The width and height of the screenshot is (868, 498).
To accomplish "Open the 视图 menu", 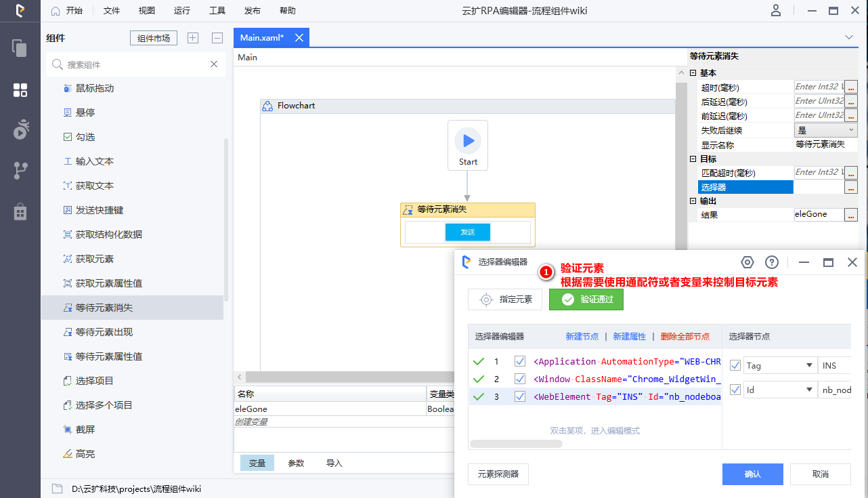I will (x=146, y=11).
